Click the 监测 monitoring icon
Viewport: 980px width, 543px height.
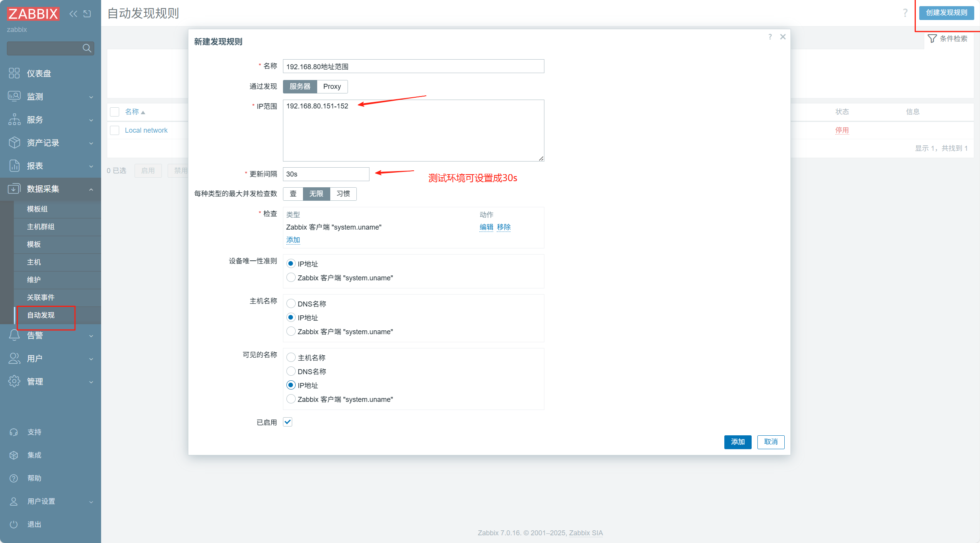(14, 96)
